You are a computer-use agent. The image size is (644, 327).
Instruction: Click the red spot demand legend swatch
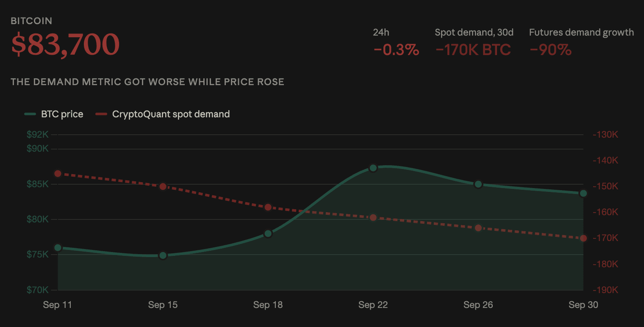tap(101, 114)
